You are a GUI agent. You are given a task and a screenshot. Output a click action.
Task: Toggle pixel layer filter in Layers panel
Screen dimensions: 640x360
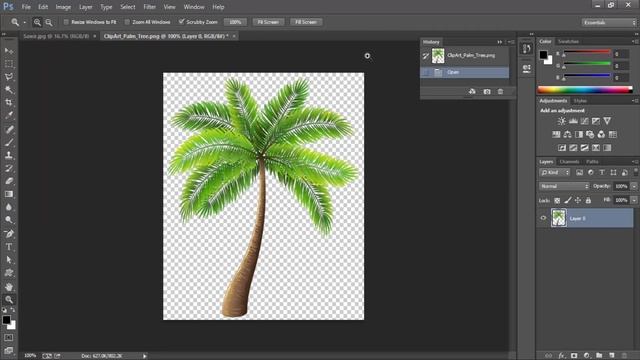(x=579, y=173)
